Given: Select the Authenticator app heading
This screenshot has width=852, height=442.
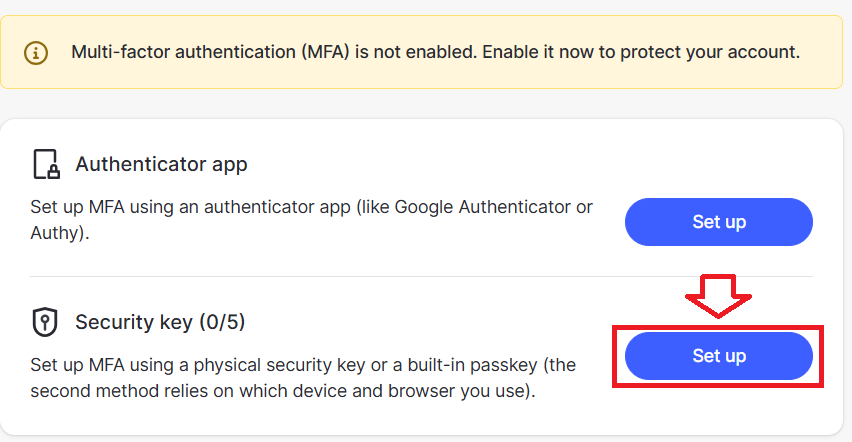Looking at the screenshot, I should point(161,164).
